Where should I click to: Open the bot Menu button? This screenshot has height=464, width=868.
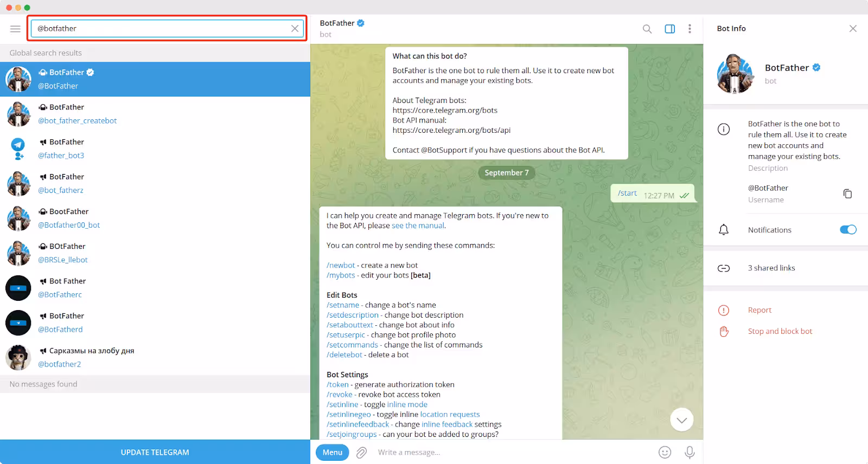[x=333, y=452]
